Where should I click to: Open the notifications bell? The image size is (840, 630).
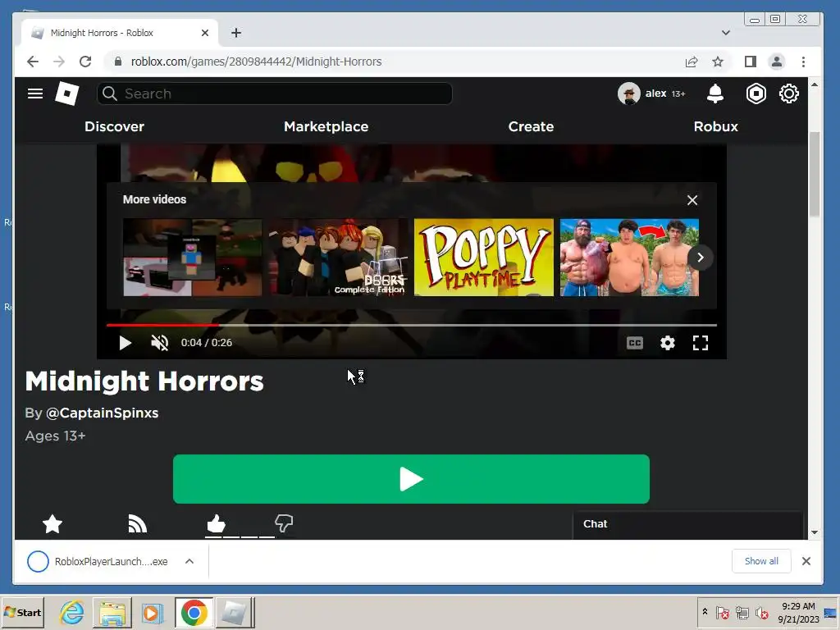click(715, 94)
